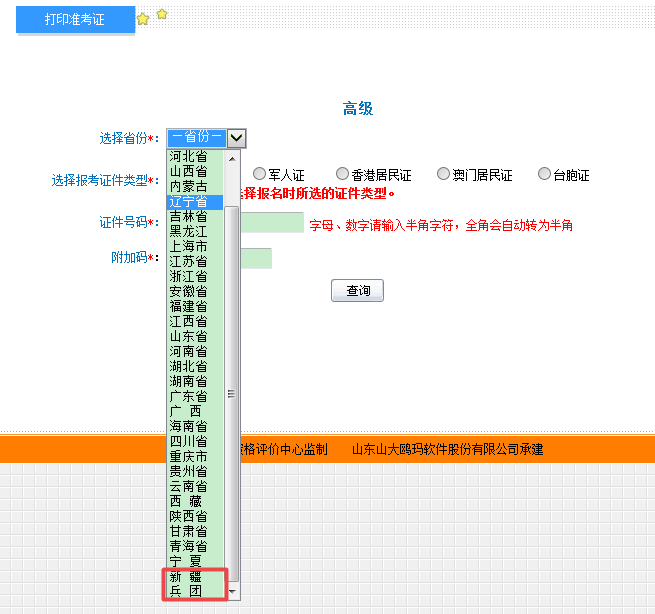Click the list scrollbar down arrow

click(x=233, y=592)
